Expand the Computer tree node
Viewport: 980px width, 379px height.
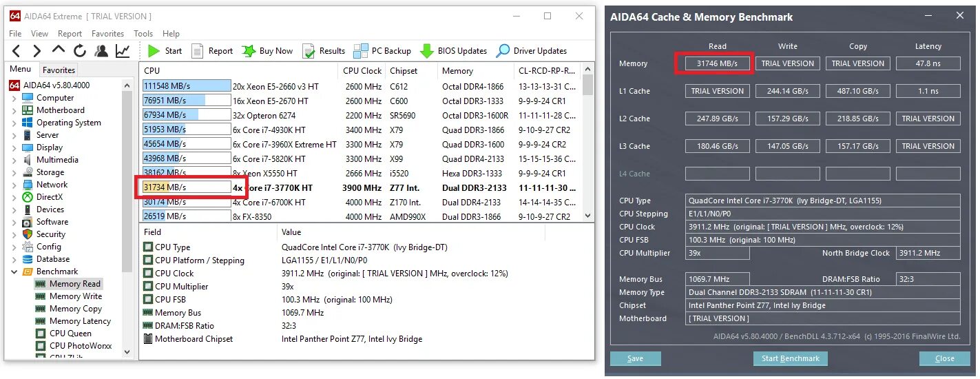(14, 98)
